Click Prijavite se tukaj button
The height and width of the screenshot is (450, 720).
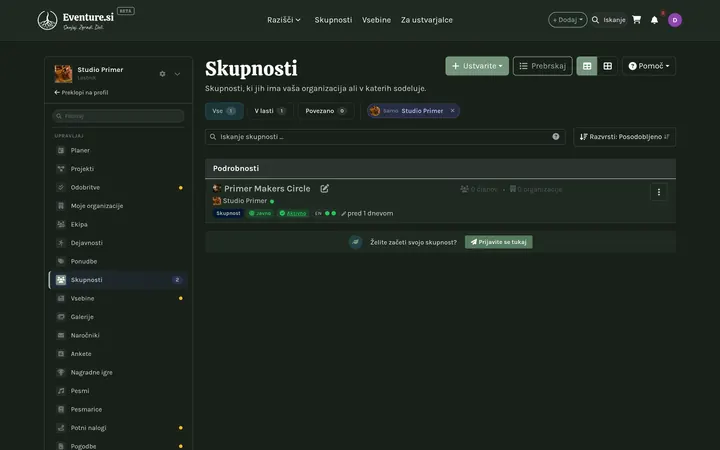[x=499, y=242]
